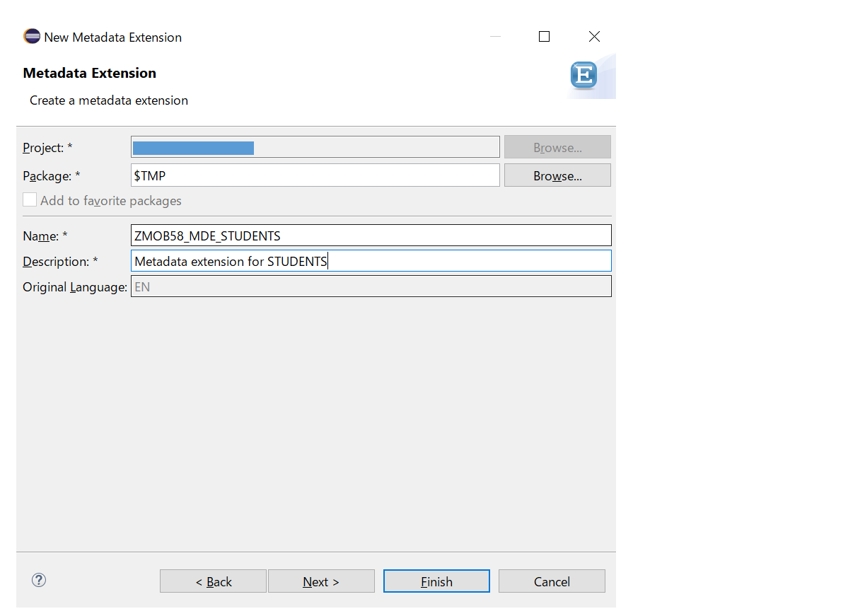Minimize the New Metadata Extension dialog
Screen dimensions: 865x616
tap(495, 37)
